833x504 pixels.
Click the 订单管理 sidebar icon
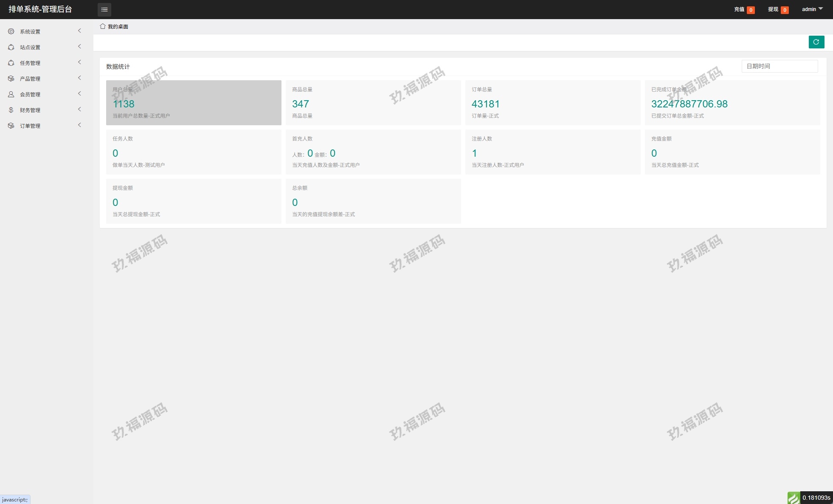[11, 126]
